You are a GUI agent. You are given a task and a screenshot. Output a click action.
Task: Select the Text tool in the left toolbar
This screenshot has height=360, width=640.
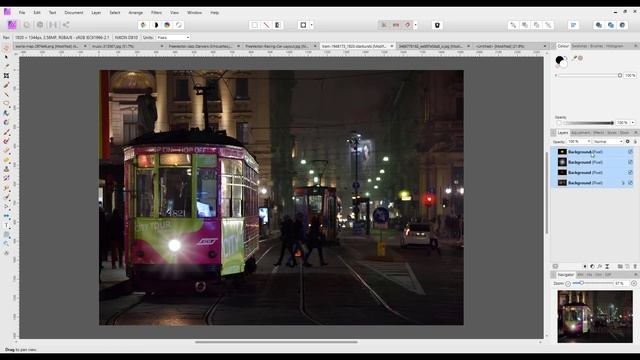6,226
